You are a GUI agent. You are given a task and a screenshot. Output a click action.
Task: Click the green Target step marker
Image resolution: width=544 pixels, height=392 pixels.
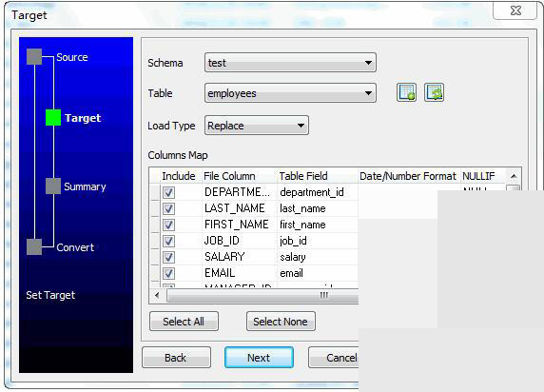tap(53, 117)
